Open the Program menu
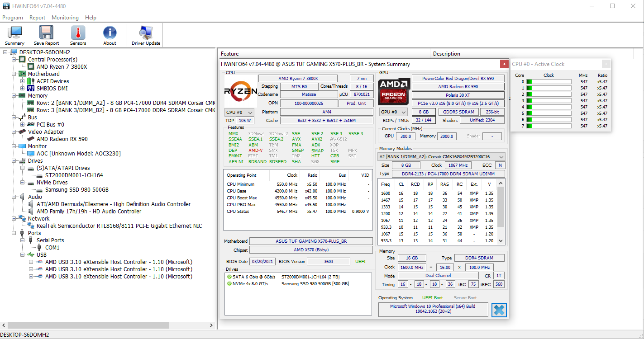Image resolution: width=644 pixels, height=339 pixels. [13, 18]
